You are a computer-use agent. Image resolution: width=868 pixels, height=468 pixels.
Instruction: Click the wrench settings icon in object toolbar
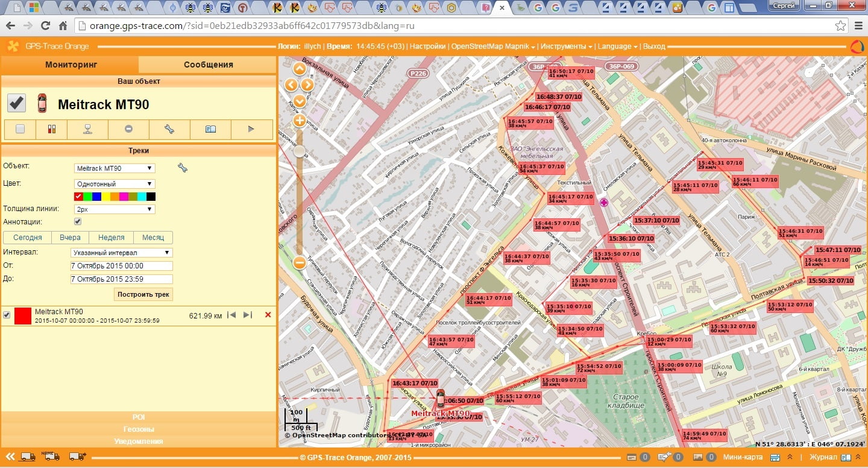(x=169, y=129)
